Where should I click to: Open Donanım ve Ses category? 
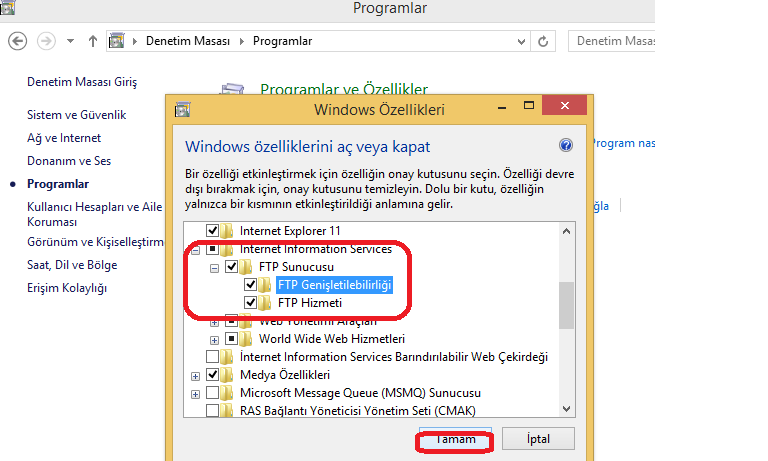click(x=69, y=161)
